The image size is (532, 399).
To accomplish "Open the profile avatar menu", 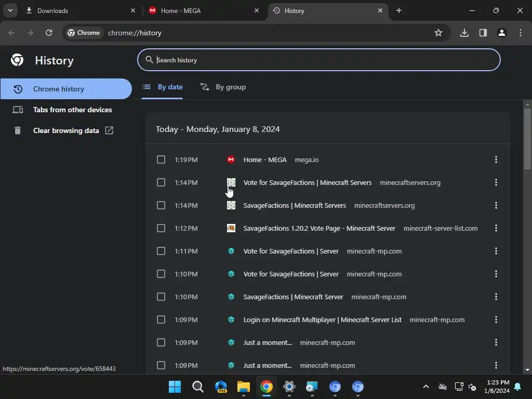I will pos(502,33).
